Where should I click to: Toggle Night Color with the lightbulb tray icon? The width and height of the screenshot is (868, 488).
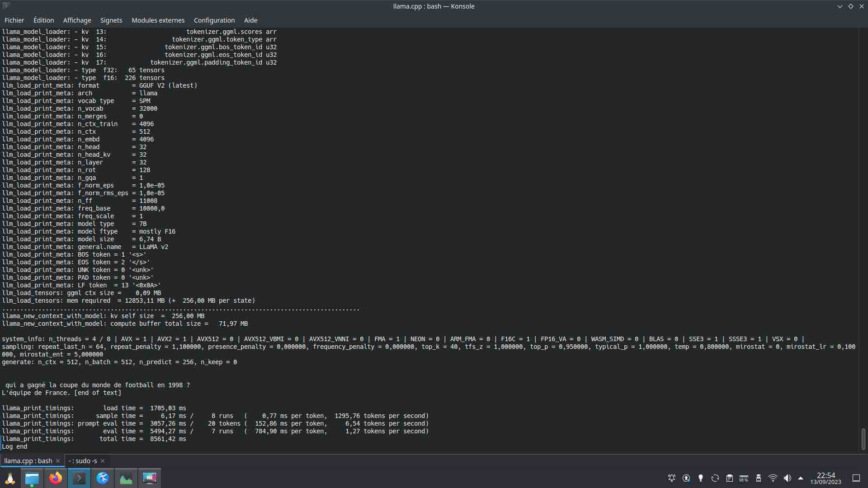701,478
